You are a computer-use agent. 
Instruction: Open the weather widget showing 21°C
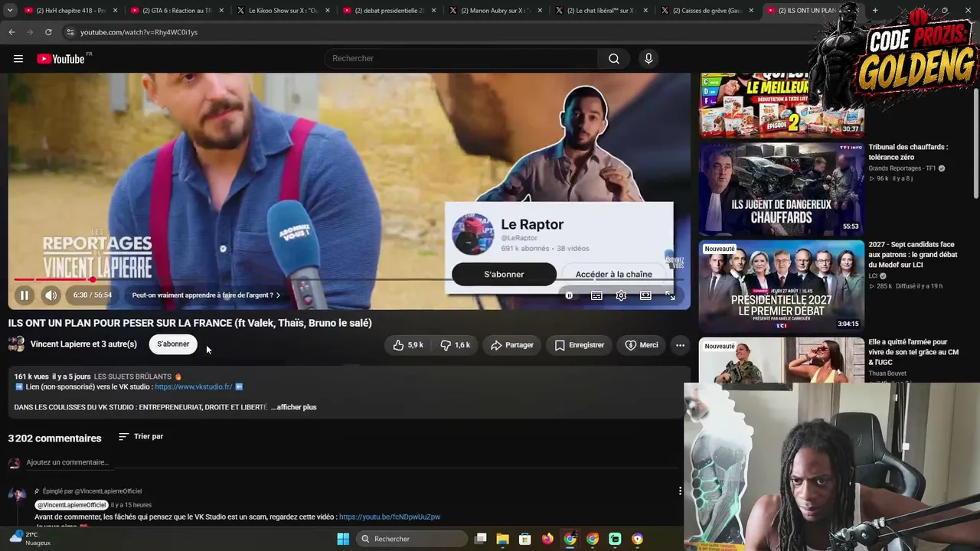(29, 538)
